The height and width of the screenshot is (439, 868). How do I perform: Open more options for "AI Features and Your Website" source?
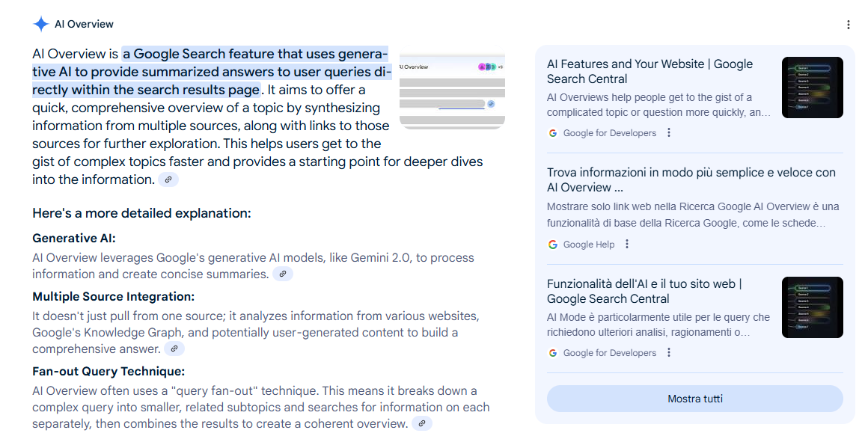[x=669, y=133]
